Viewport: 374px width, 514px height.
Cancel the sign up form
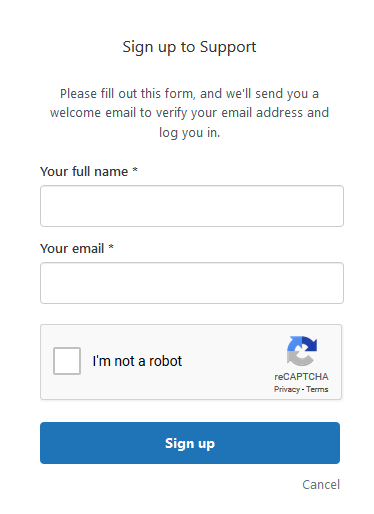(x=321, y=484)
